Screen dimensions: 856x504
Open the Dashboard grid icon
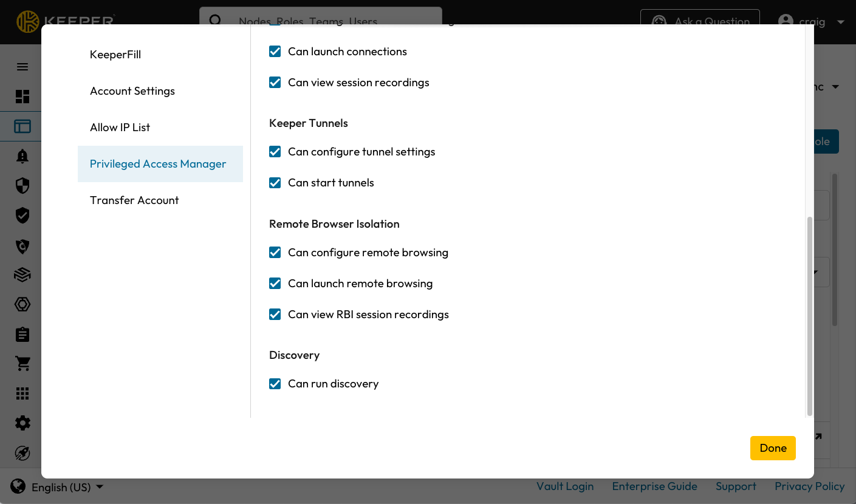tap(22, 97)
